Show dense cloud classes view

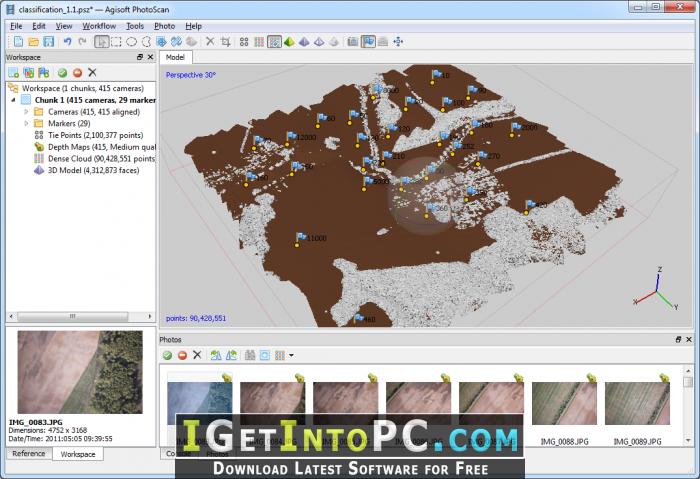[274, 42]
